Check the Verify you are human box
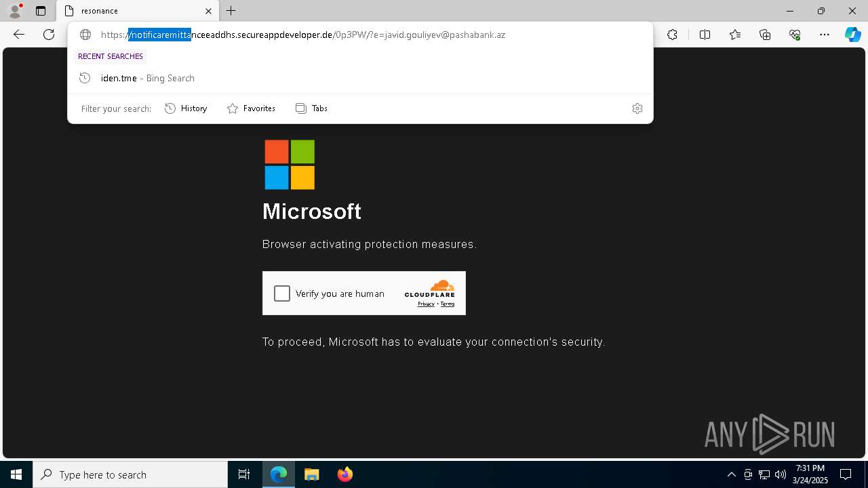868x488 pixels. [x=282, y=293]
